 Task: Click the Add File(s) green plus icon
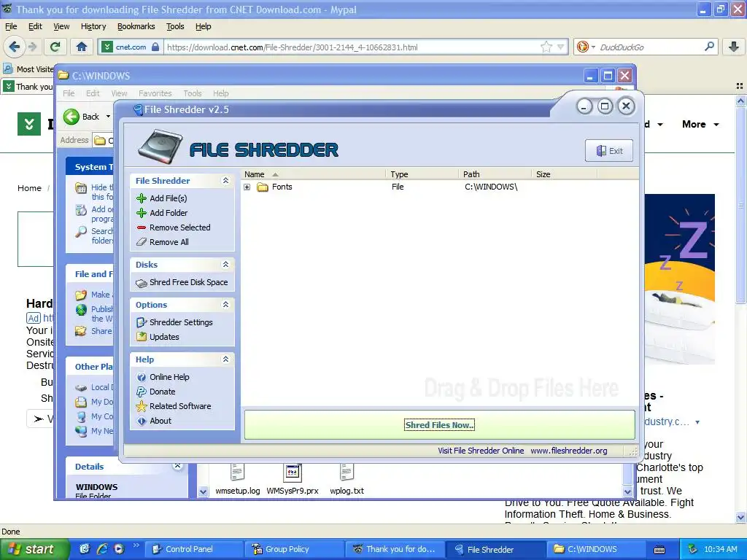[141, 198]
